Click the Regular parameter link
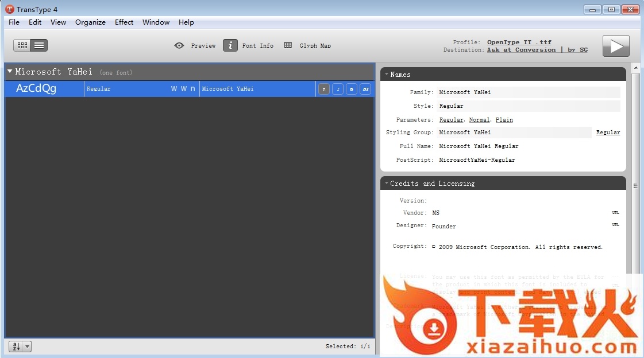644x358 pixels. point(451,120)
